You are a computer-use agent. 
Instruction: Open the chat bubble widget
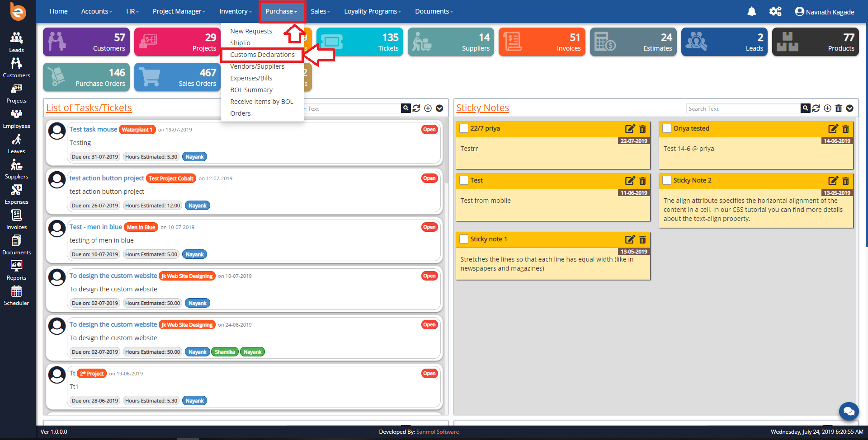tap(849, 411)
